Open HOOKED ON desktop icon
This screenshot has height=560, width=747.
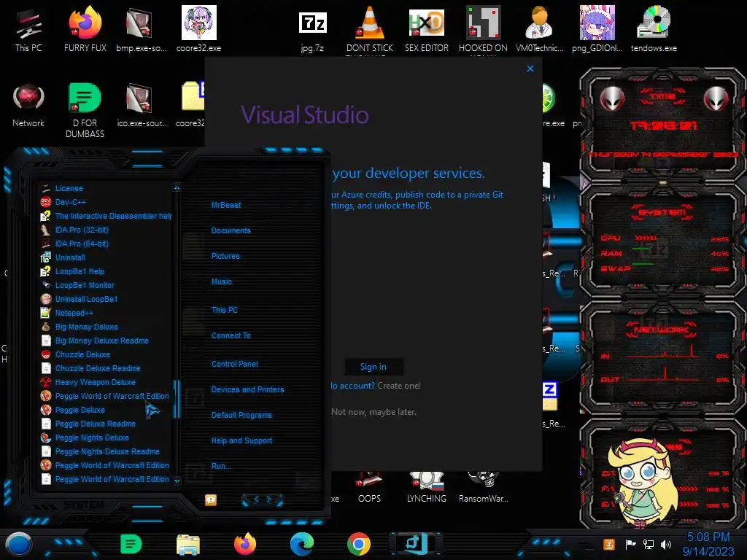pos(483,29)
